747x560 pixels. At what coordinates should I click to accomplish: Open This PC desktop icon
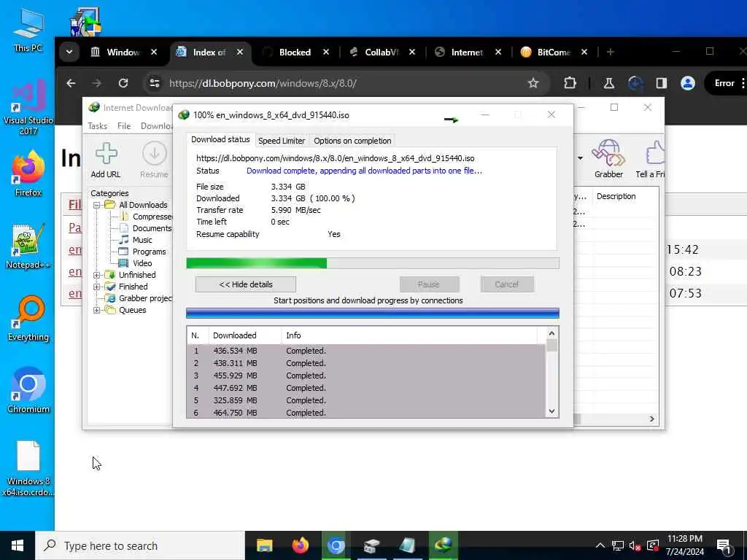[28, 31]
